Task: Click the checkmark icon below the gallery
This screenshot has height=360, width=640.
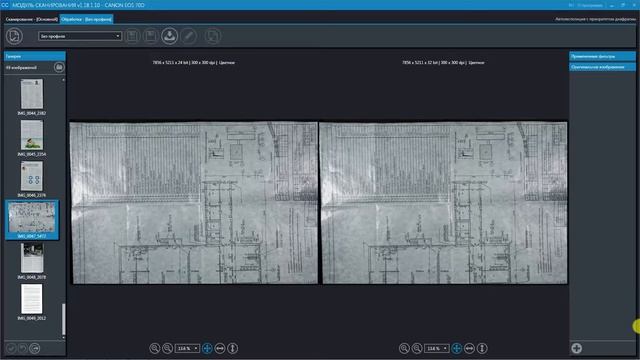Action: click(x=11, y=348)
